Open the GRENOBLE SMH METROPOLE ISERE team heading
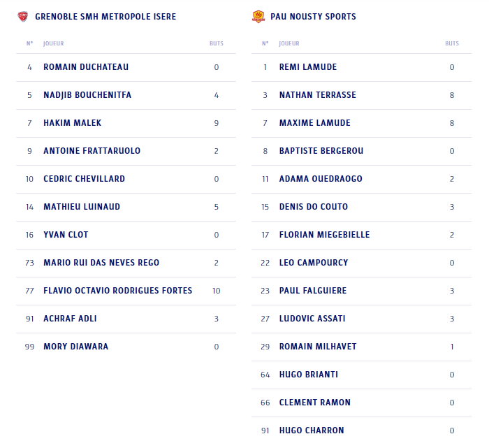This screenshot has height=448, width=489. tap(105, 17)
